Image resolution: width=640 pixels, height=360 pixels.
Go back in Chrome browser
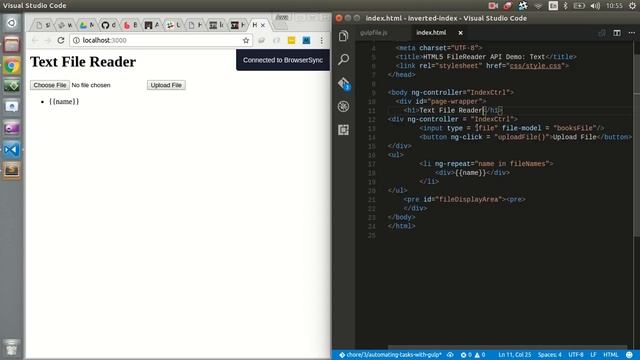tap(35, 40)
